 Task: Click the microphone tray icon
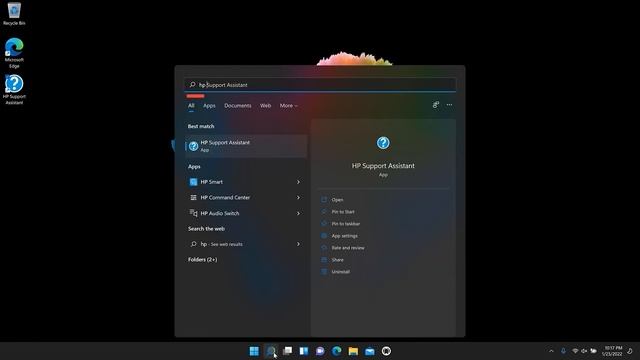coord(563,351)
